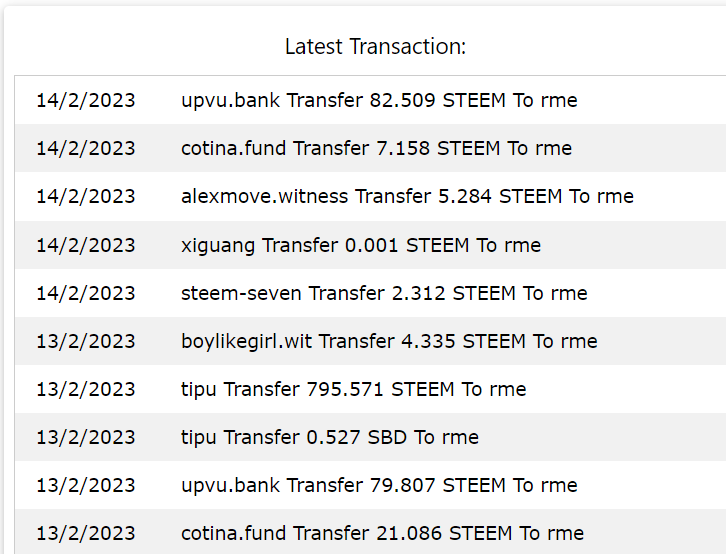Click the date beside steem-seven transfer

[86, 293]
